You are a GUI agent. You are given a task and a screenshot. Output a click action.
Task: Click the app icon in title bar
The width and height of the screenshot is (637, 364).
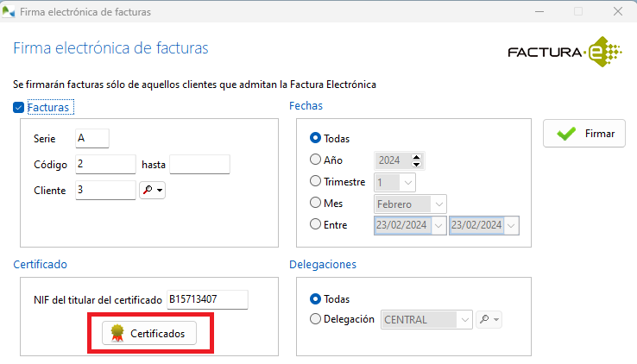click(x=9, y=11)
